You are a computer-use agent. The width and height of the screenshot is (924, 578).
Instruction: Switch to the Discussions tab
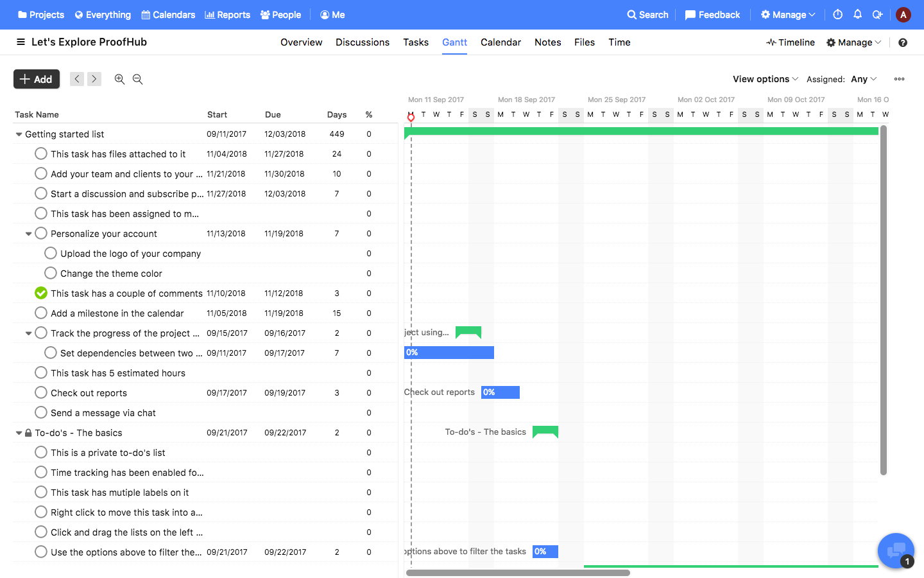click(362, 42)
